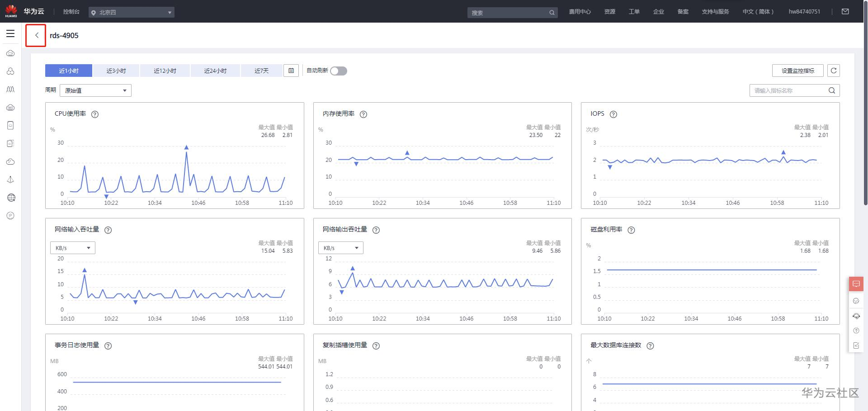
Task: Toggle the 自动刷新 switch
Action: pyautogui.click(x=339, y=71)
